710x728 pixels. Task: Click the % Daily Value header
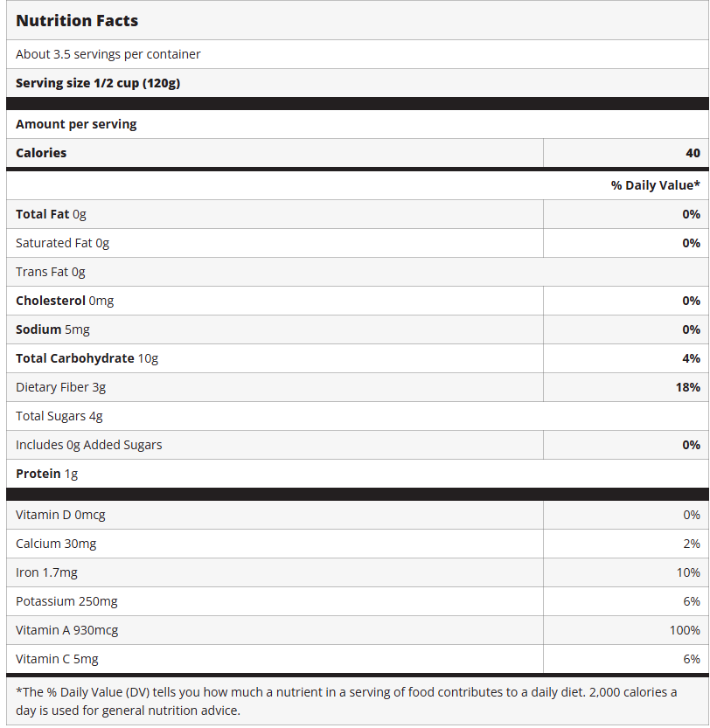pyautogui.click(x=655, y=185)
